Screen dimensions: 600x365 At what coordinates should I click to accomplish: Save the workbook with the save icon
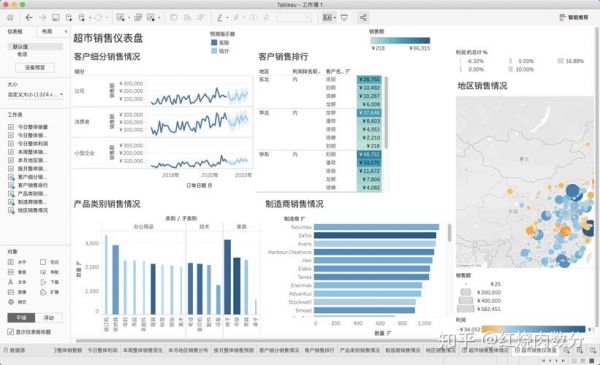pos(56,18)
